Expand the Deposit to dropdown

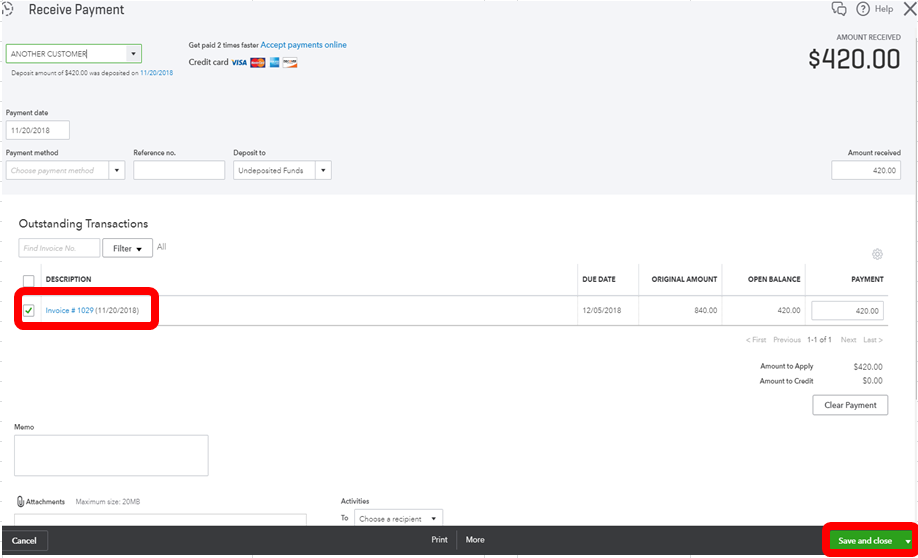coord(323,170)
